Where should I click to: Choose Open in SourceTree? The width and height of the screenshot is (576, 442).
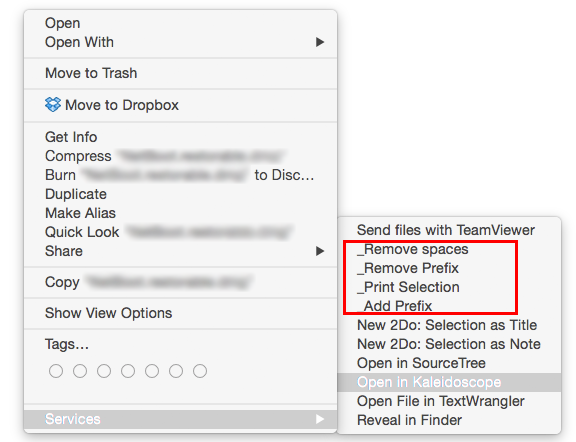[x=421, y=363]
